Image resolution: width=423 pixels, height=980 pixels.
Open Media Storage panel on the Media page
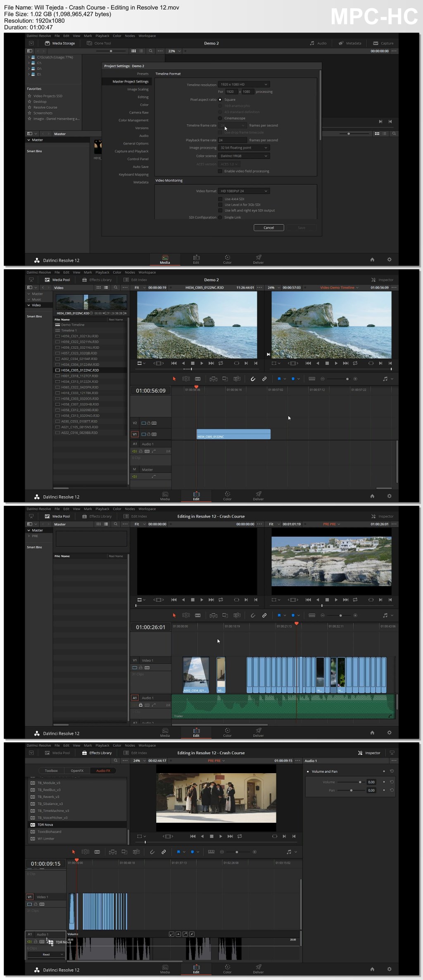(60, 43)
